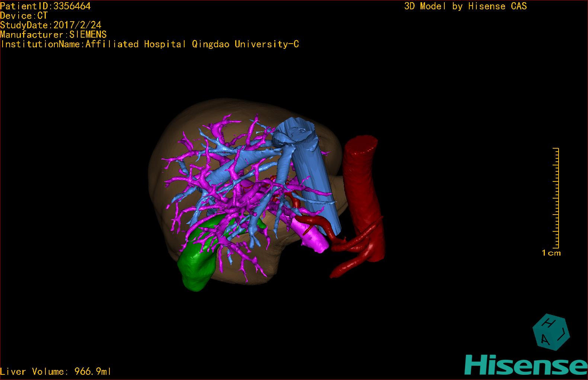Click the 'Liver Volume: 966.9ml' readout
The image size is (588, 380).
56,371
